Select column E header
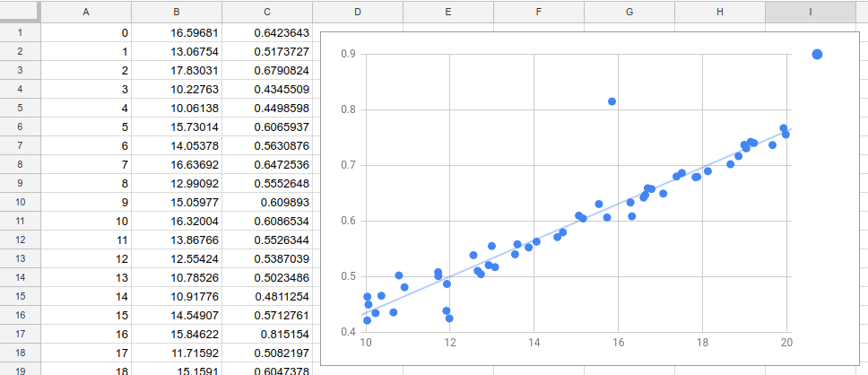The image size is (868, 375). 447,12
